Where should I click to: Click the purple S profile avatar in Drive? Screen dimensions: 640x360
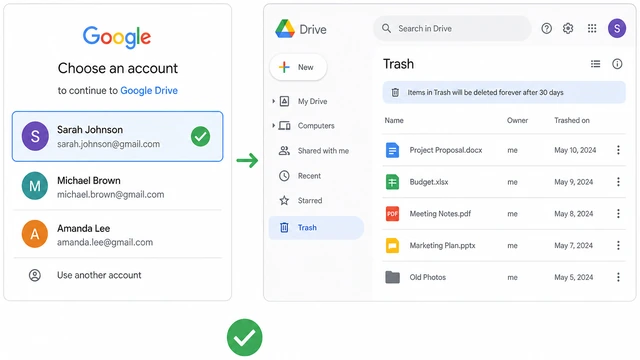pos(617,28)
